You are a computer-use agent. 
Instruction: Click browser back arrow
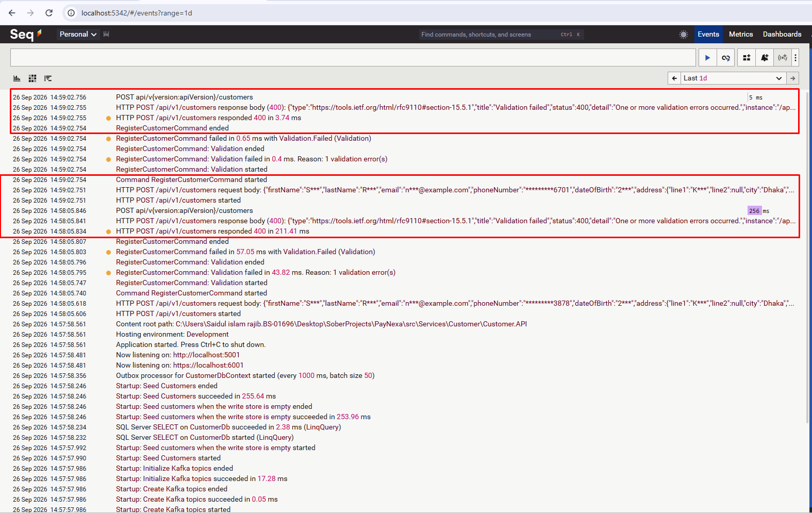click(x=12, y=13)
